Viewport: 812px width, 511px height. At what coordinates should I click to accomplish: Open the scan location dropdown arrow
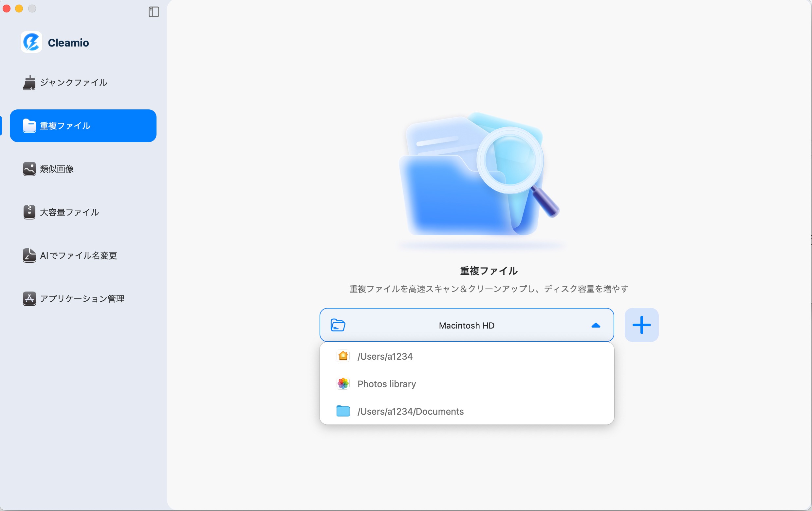596,325
